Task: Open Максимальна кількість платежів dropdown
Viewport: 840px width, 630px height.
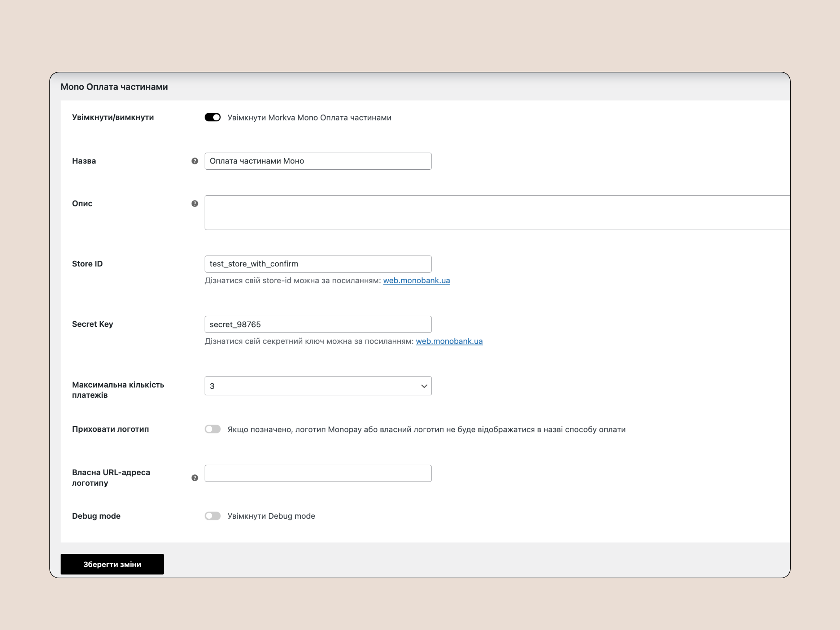Action: click(318, 386)
